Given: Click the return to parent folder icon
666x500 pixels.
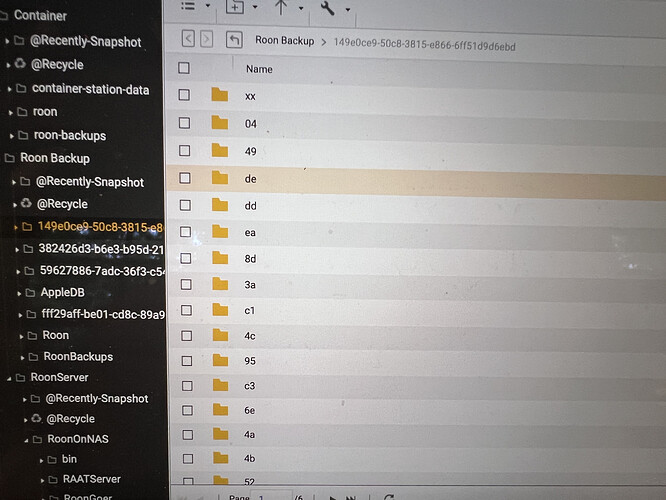Looking at the screenshot, I should coord(234,40).
